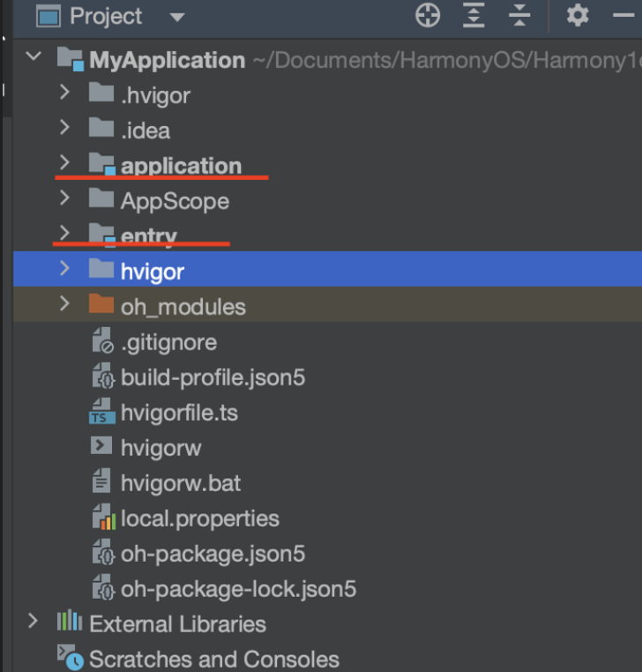Expand the External Libraries node
This screenshot has height=672, width=642.
tap(33, 621)
